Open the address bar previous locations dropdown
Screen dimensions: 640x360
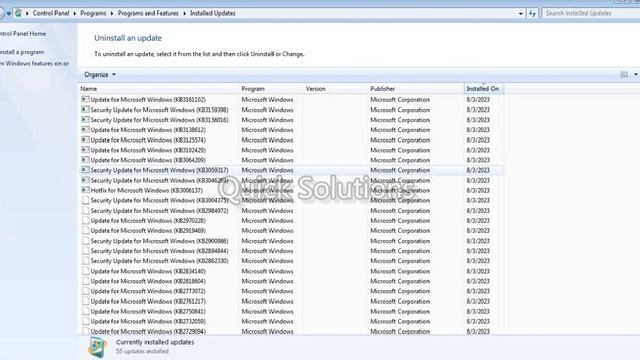coord(520,13)
